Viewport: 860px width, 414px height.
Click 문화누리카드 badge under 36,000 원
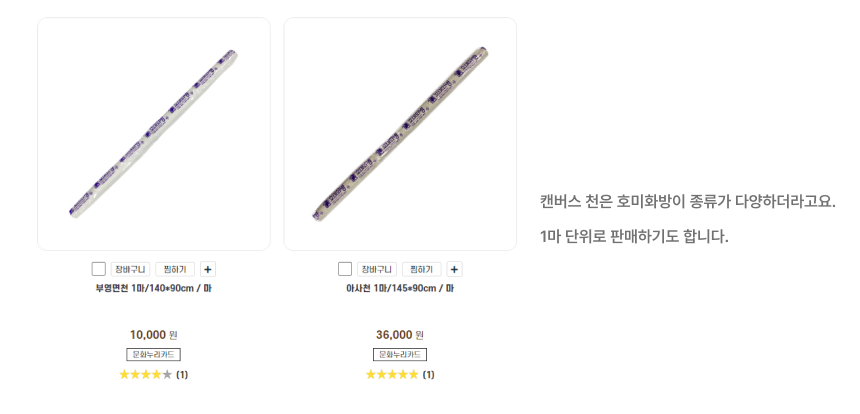(x=400, y=355)
